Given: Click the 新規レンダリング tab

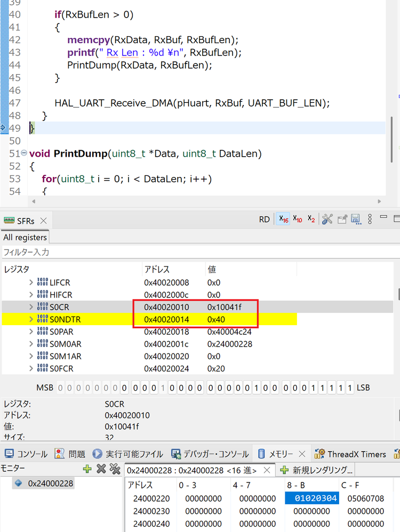Looking at the screenshot, I should tap(316, 470).
